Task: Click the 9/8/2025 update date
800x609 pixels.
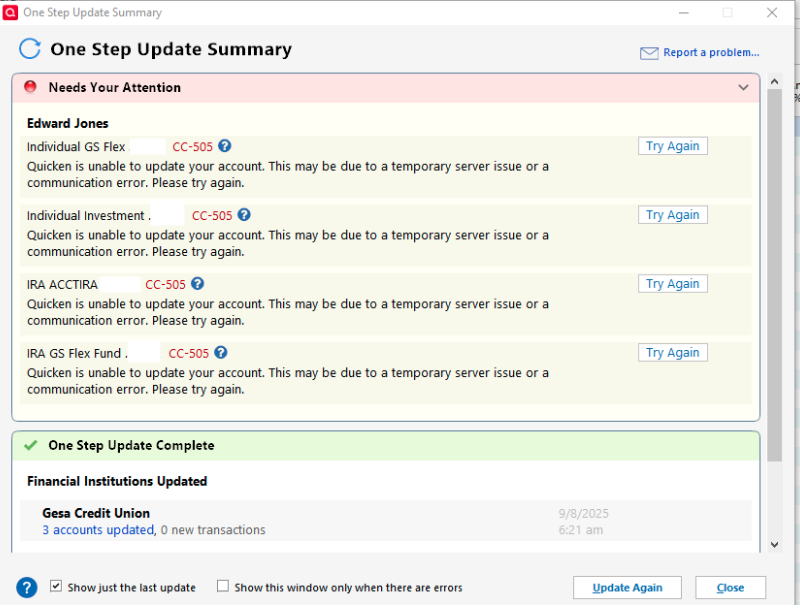Action: coord(583,514)
